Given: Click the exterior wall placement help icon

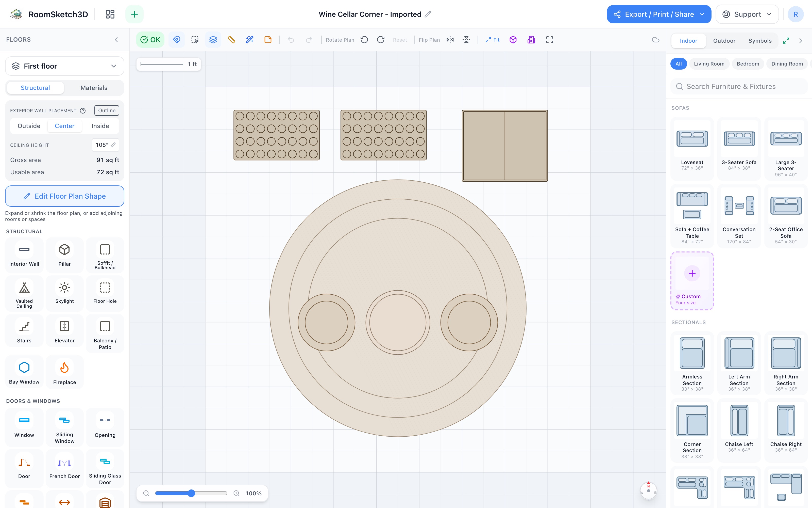Looking at the screenshot, I should coord(82,110).
